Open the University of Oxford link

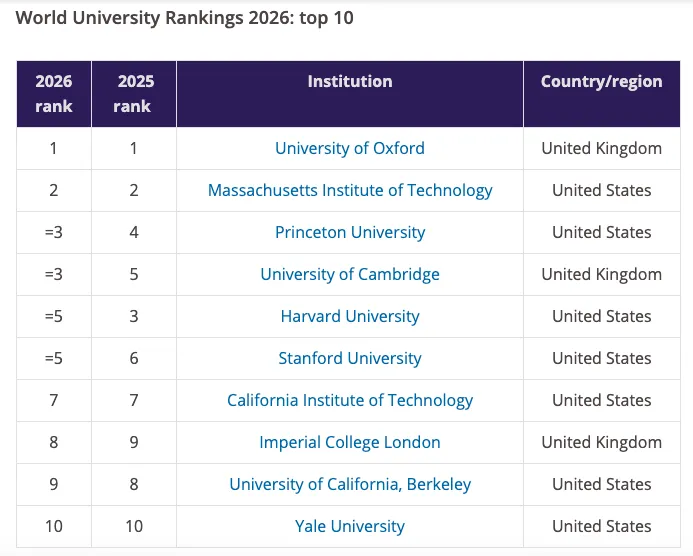350,148
